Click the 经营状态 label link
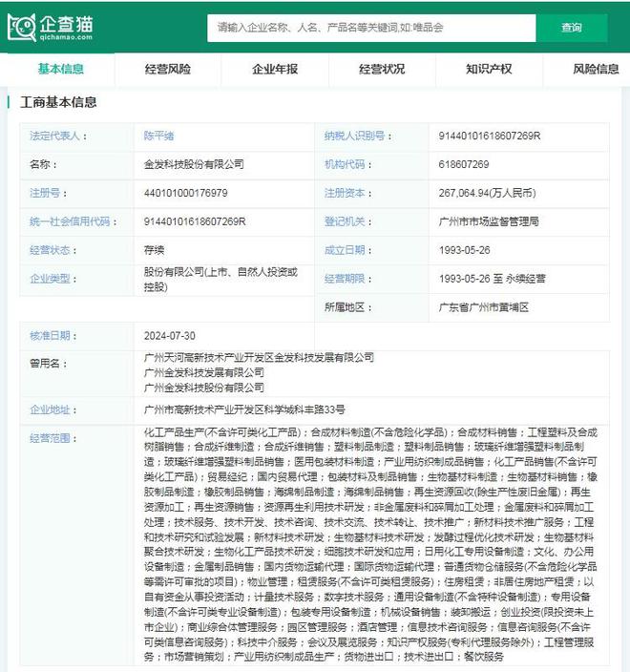Image resolution: width=630 pixels, height=672 pixels. [50, 250]
